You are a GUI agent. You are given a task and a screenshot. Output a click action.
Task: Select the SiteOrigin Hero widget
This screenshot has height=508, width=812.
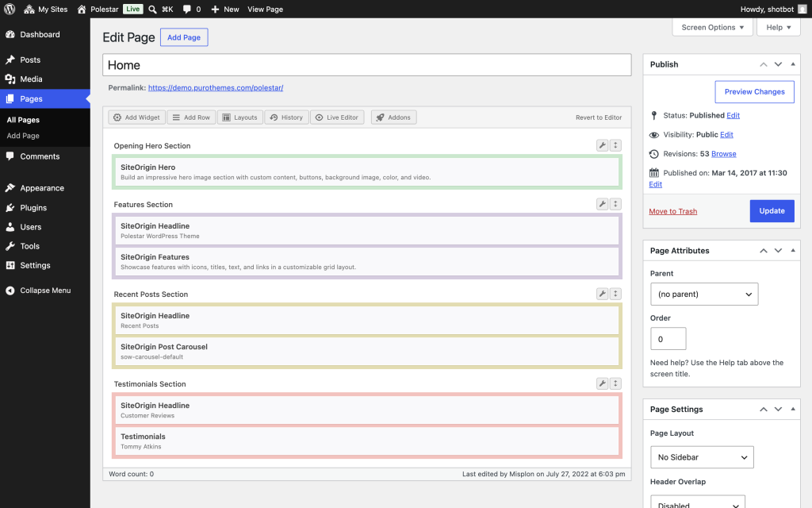[x=366, y=171]
